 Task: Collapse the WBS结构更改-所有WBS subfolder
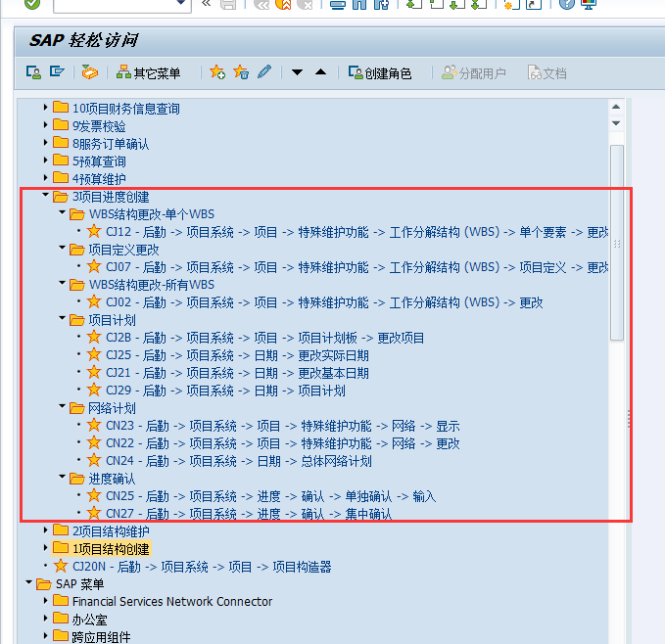point(62,283)
